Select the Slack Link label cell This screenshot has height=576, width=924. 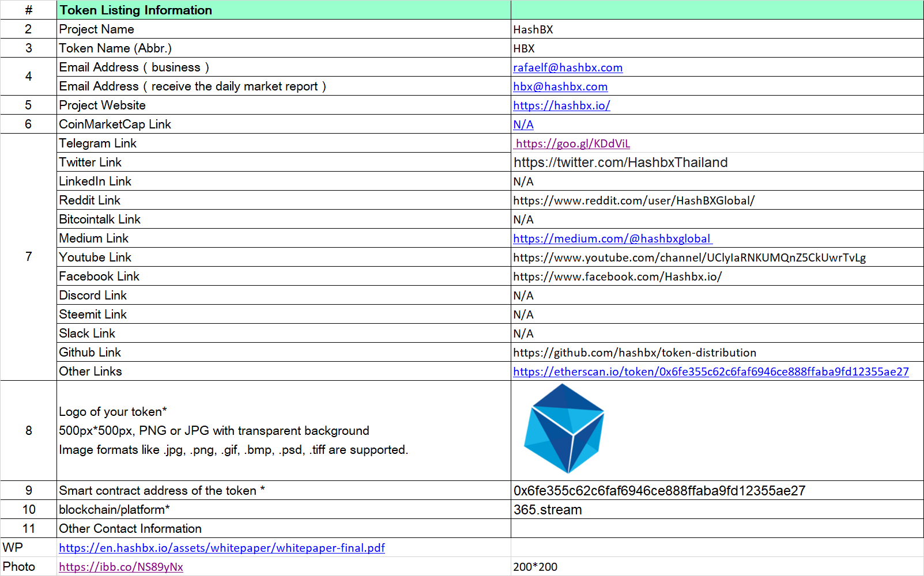(x=284, y=334)
